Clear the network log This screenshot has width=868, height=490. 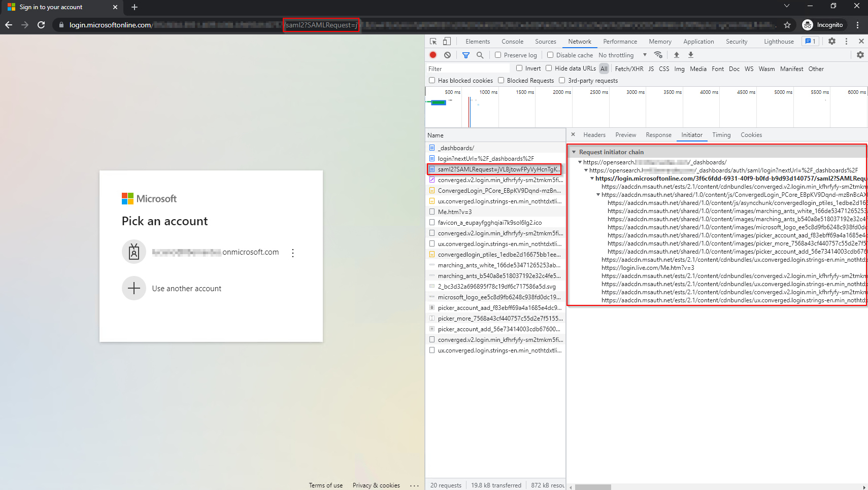point(447,55)
